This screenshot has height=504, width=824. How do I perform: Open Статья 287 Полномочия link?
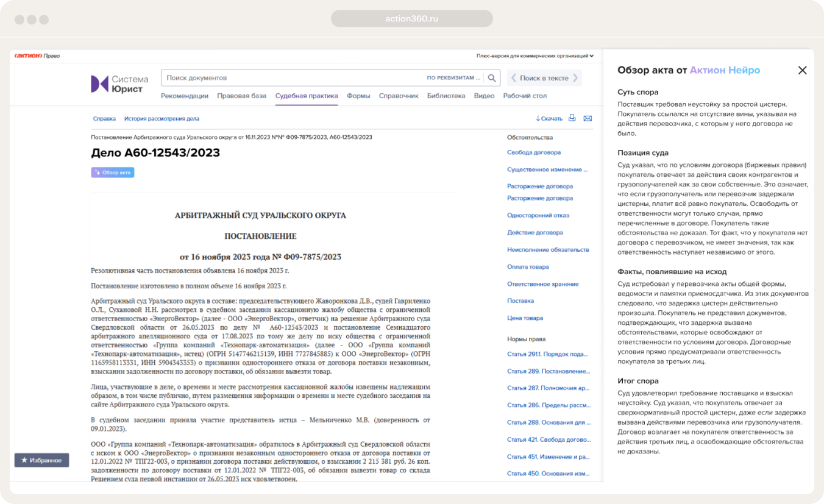[x=549, y=388]
